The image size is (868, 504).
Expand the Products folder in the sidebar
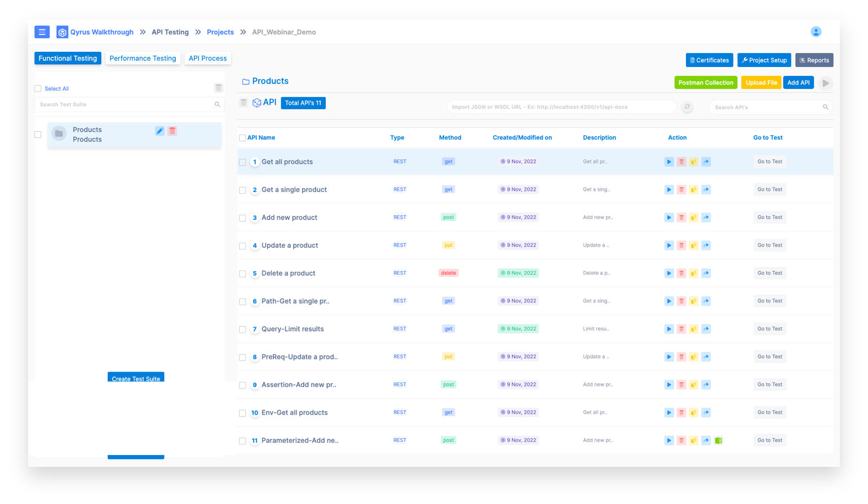59,134
